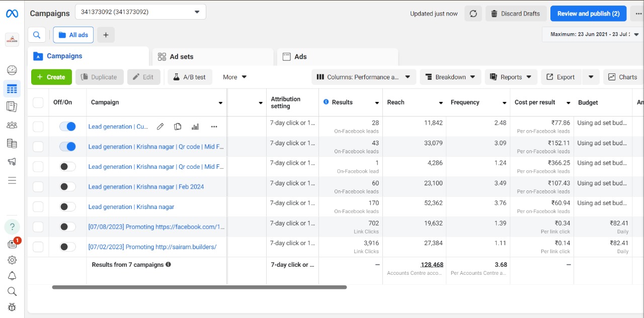644x318 pixels.
Task: Open Audiences icon in left sidebar
Action: [12, 125]
